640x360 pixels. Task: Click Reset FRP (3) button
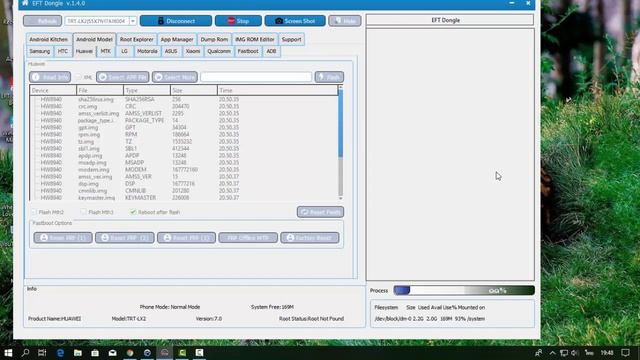186,238
